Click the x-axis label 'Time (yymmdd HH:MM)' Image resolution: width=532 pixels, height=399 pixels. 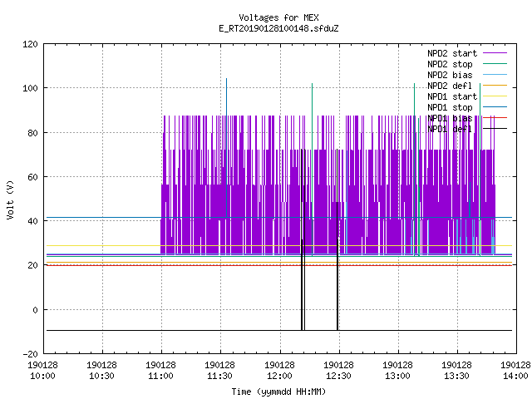pos(278,392)
